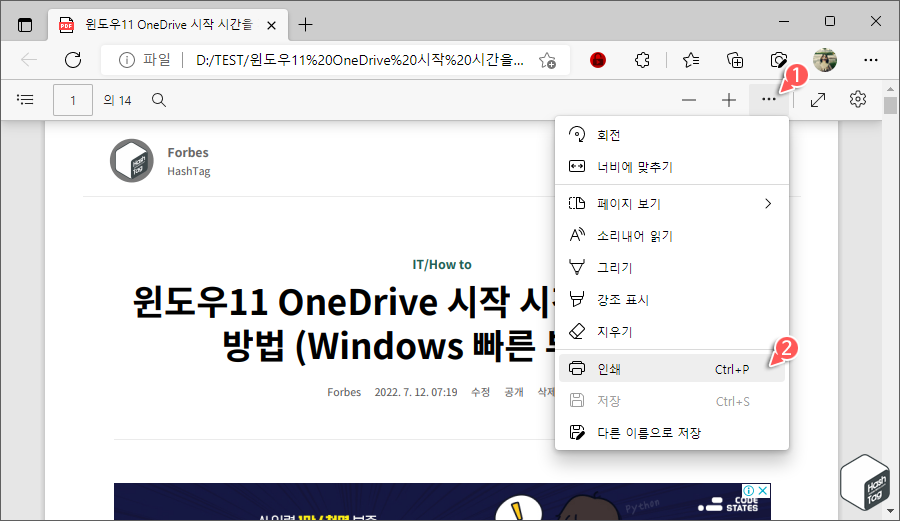900x521 pixels.
Task: Choose 인쇄 (Print) from menu
Action: click(x=672, y=368)
